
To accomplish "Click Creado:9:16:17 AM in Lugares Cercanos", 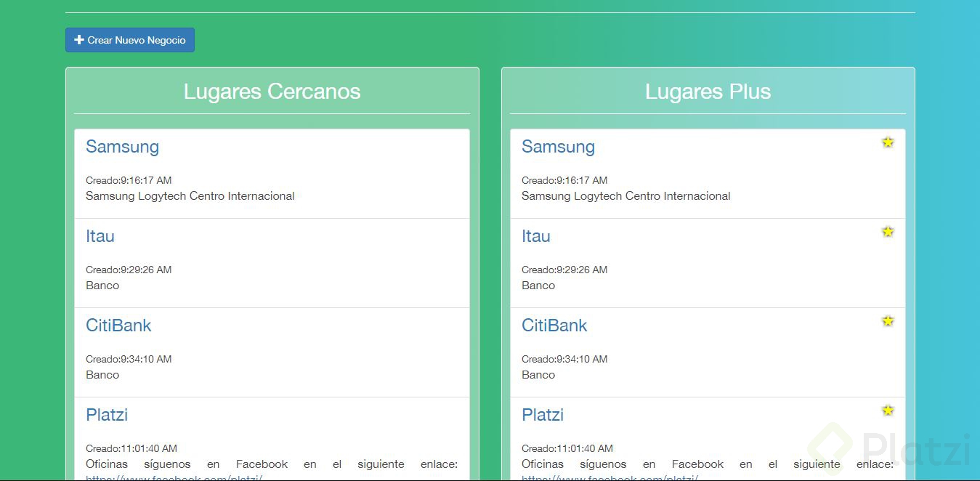I will (x=129, y=180).
